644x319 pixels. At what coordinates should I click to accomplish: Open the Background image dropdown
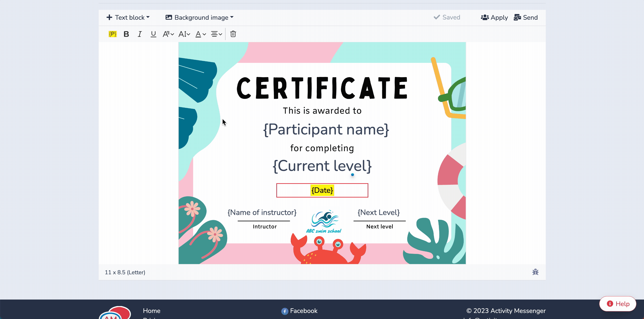coord(200,17)
